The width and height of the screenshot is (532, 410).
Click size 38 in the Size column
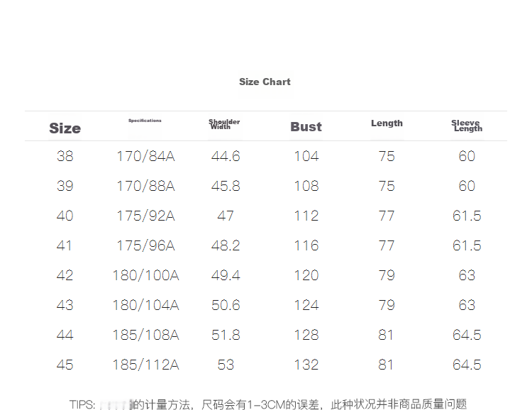[x=65, y=156]
